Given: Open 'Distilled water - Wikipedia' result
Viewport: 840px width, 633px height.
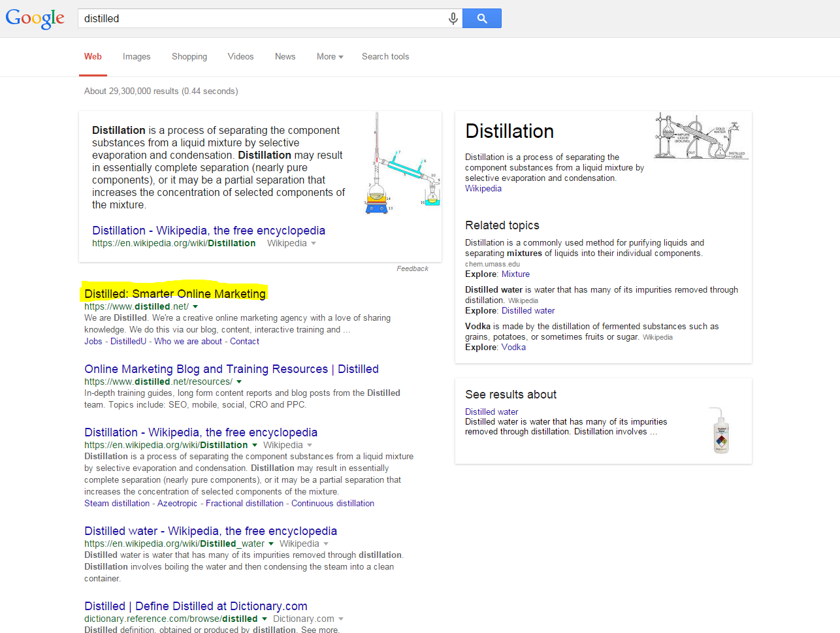Looking at the screenshot, I should 210,531.
